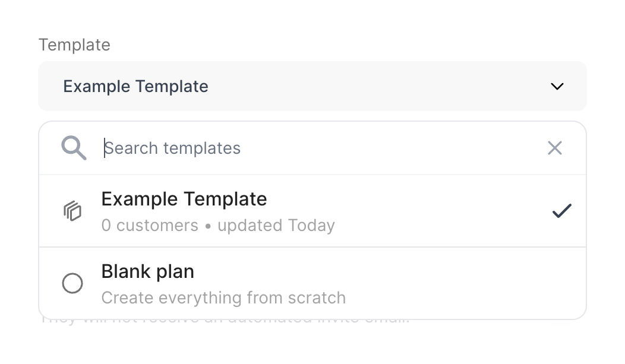Collapse the Template dropdown using the chevron arrow
Viewport: 625px width, 364px height.
(x=557, y=87)
